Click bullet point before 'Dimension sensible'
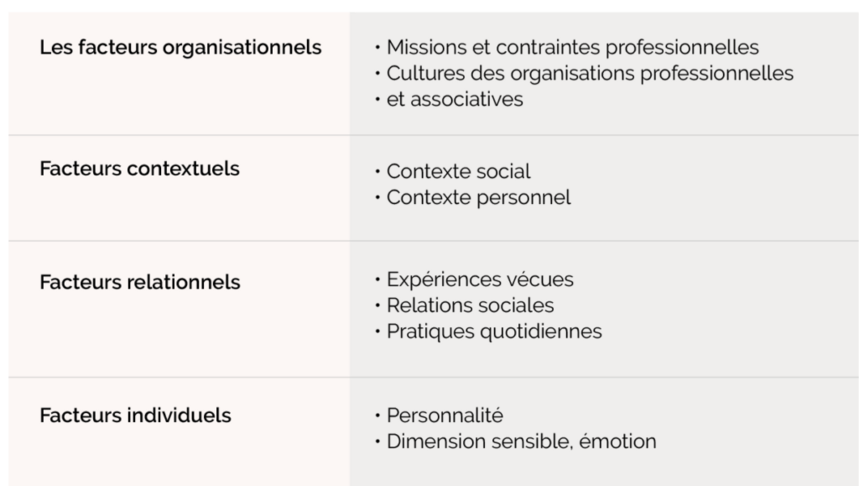The image size is (859, 486). (377, 442)
